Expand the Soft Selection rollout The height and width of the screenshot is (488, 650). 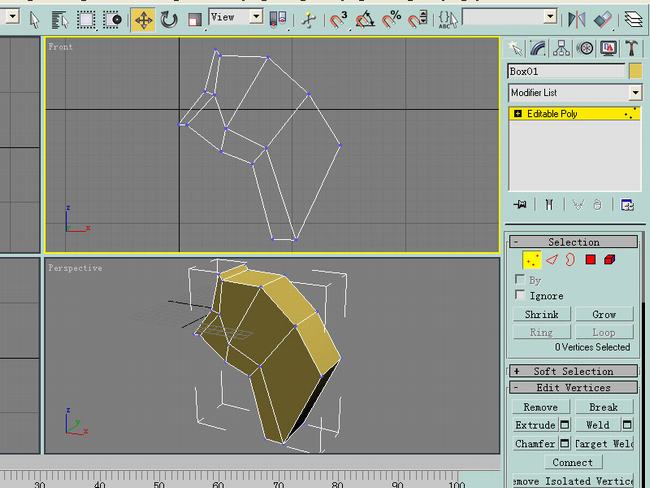(574, 371)
